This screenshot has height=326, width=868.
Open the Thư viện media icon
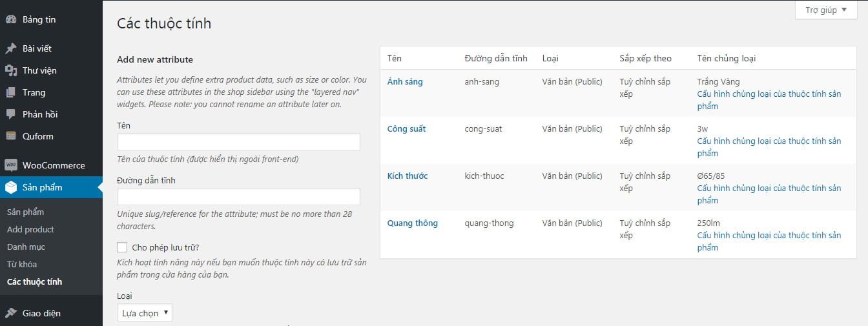pos(10,70)
